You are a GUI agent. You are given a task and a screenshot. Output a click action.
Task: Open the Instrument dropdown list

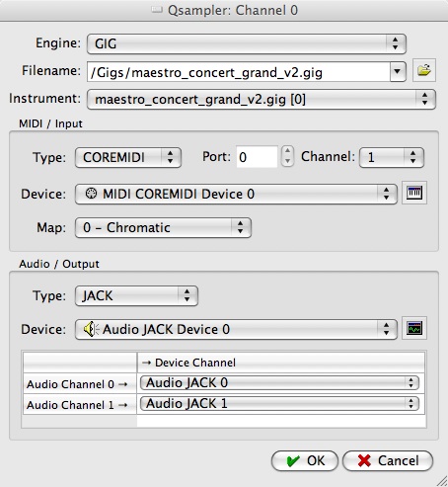[x=261, y=99]
